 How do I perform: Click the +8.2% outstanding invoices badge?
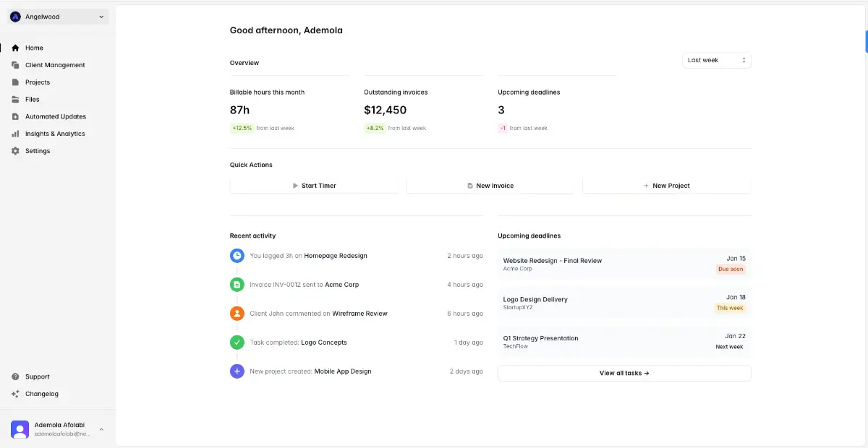pos(375,128)
